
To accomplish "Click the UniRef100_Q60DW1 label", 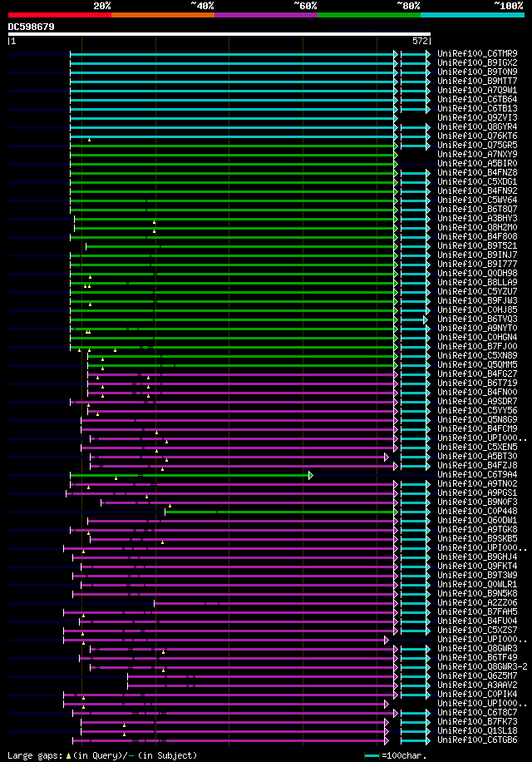I will [477, 521].
